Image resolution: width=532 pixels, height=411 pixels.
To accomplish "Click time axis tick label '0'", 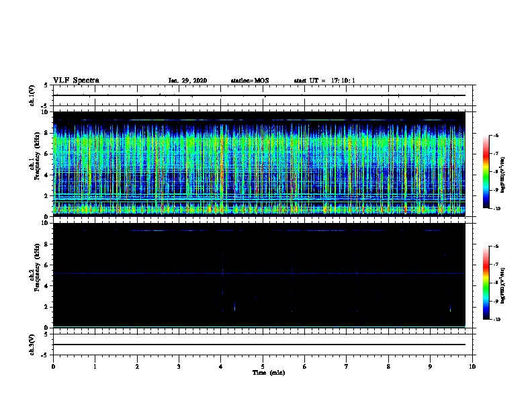I will tap(53, 366).
